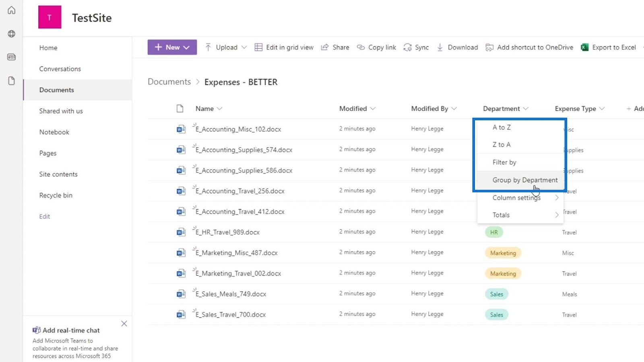Open file E_HR_Travel_989.docx
Image resolution: width=644 pixels, height=362 pixels.
tap(227, 232)
